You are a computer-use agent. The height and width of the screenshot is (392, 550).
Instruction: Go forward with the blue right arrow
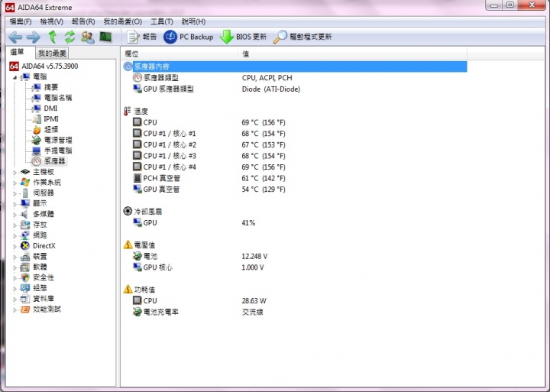(x=34, y=37)
